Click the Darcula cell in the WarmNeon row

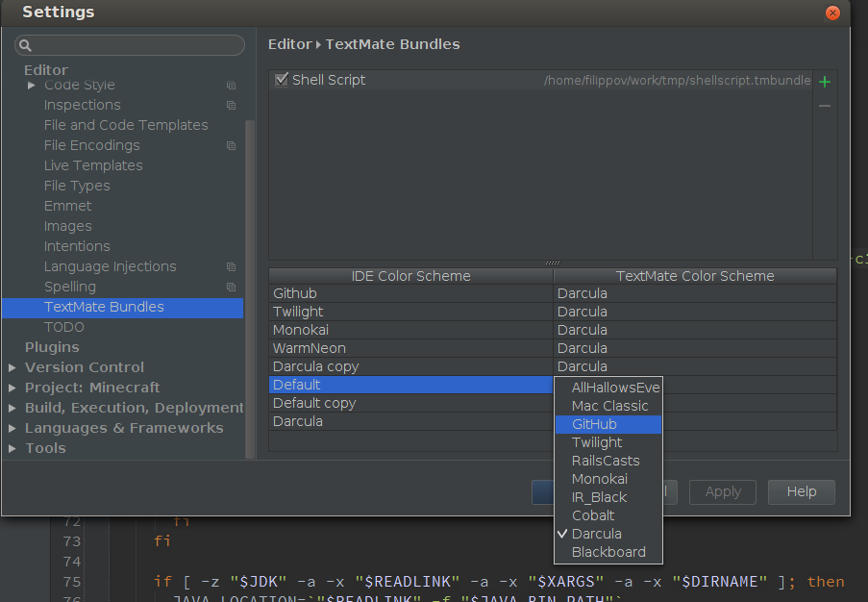(695, 348)
